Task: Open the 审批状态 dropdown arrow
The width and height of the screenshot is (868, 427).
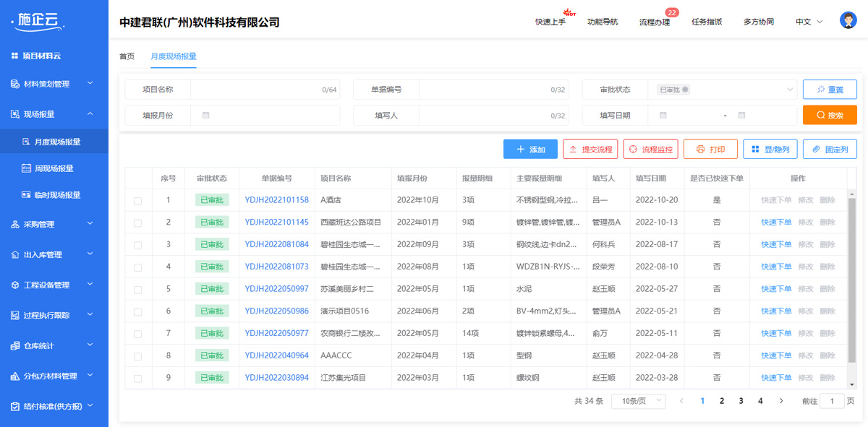Action: (x=790, y=90)
